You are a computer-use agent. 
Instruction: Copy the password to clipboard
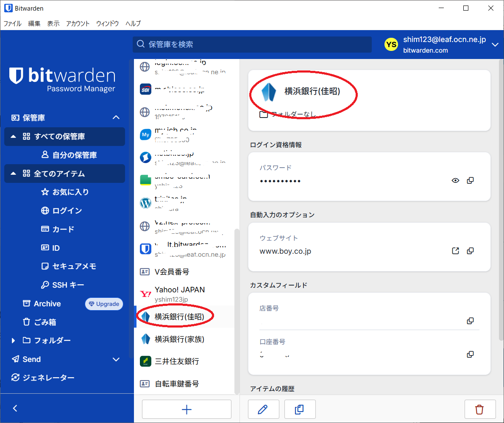click(470, 180)
